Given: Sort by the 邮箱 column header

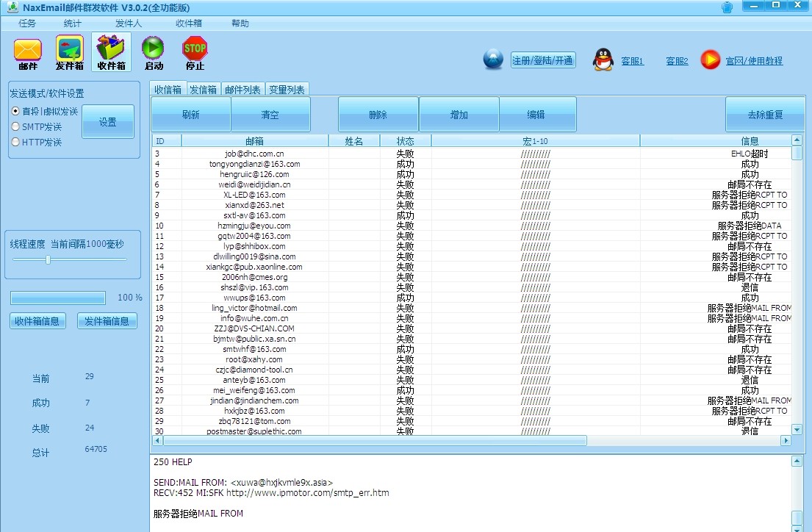Looking at the screenshot, I should (x=255, y=141).
